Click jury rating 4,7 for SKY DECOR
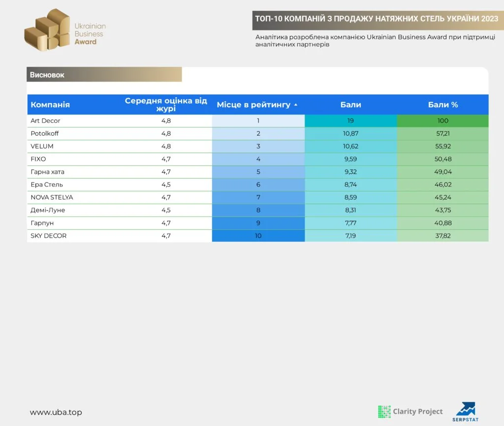This screenshot has width=504, height=426. tap(166, 236)
